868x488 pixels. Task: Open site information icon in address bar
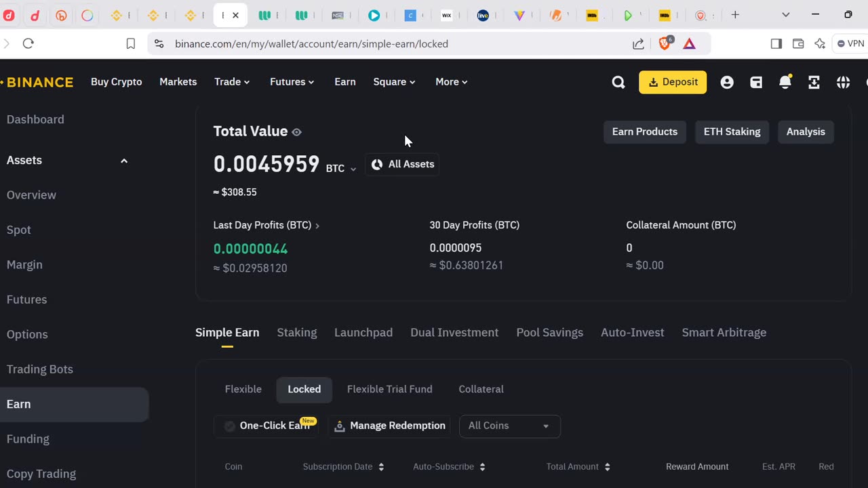click(159, 43)
